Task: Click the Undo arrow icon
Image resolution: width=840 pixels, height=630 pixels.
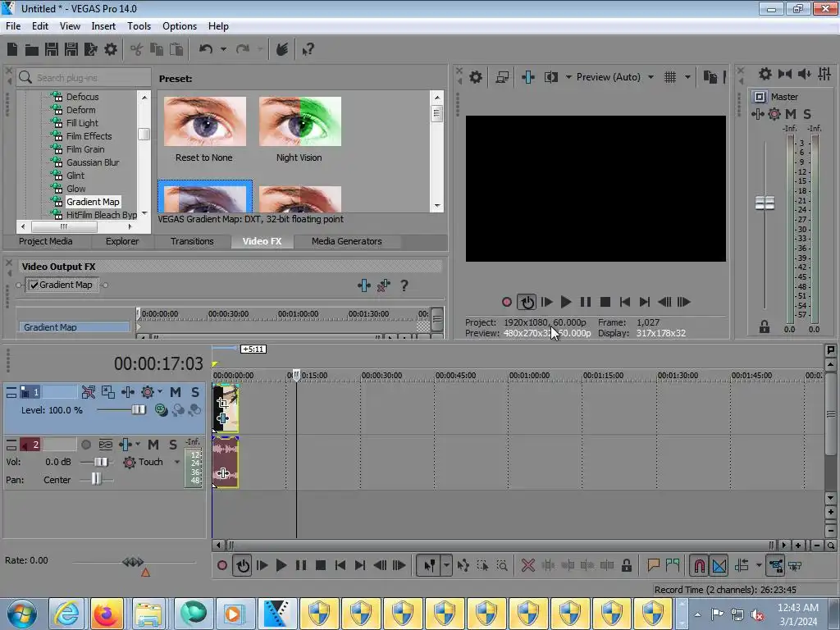Action: 206,50
